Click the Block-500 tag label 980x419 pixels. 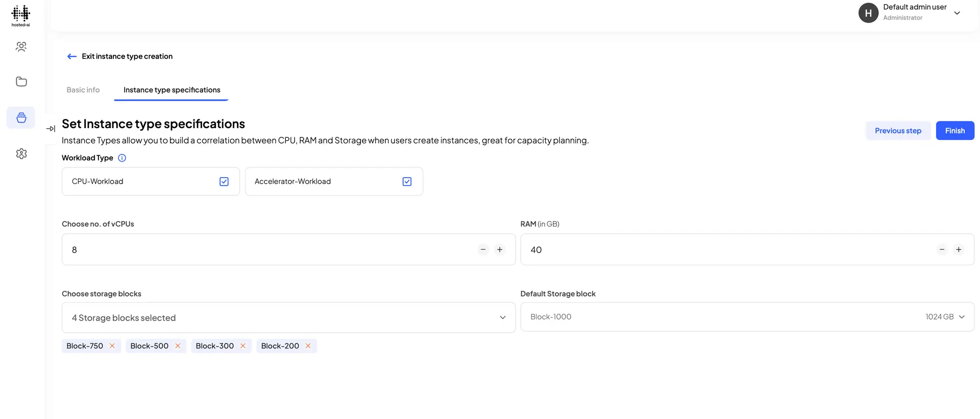tap(149, 346)
